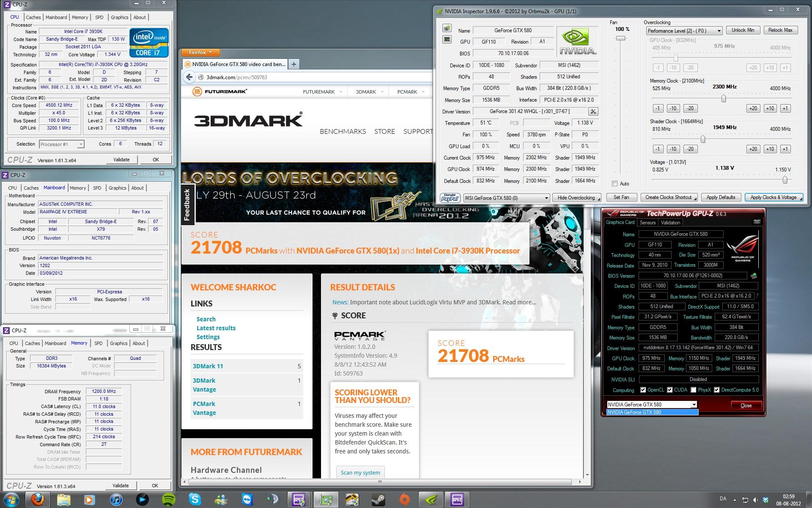Show hidden tray icons arrow
The width and height of the screenshot is (812, 508).
point(734,500)
